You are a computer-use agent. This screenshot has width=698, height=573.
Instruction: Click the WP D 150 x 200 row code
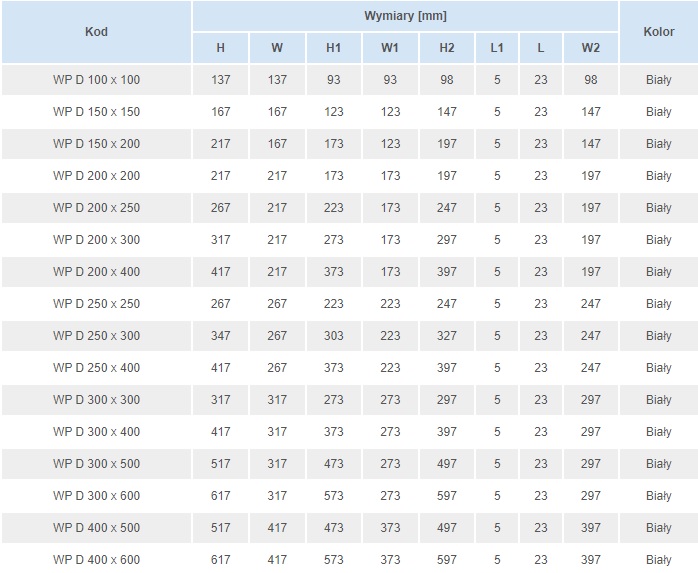(x=96, y=144)
